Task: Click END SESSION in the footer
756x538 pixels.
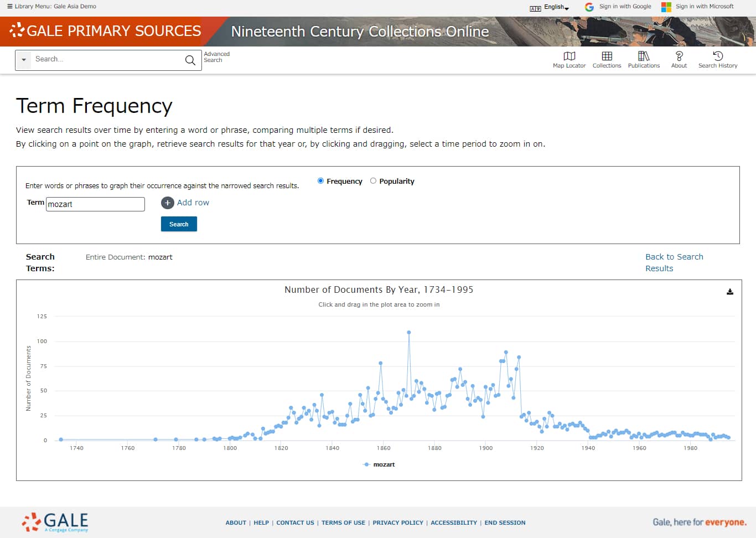Action: [x=505, y=523]
